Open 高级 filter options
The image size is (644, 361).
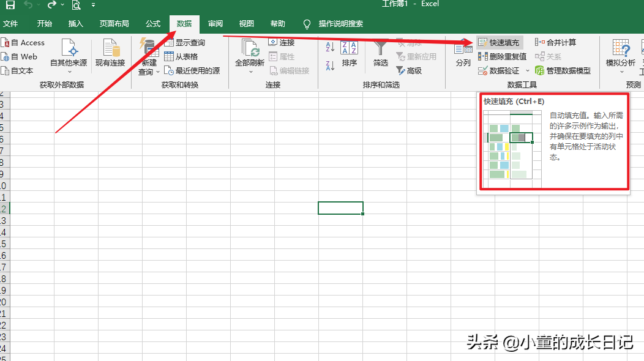(x=409, y=70)
